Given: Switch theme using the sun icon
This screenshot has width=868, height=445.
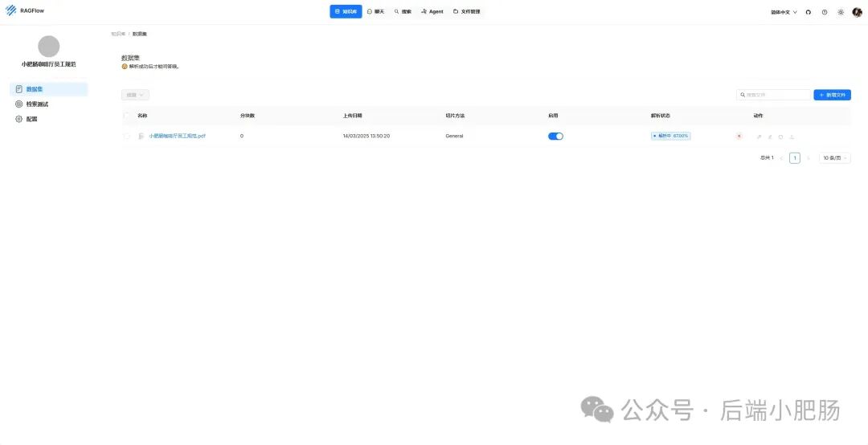Looking at the screenshot, I should tap(841, 11).
